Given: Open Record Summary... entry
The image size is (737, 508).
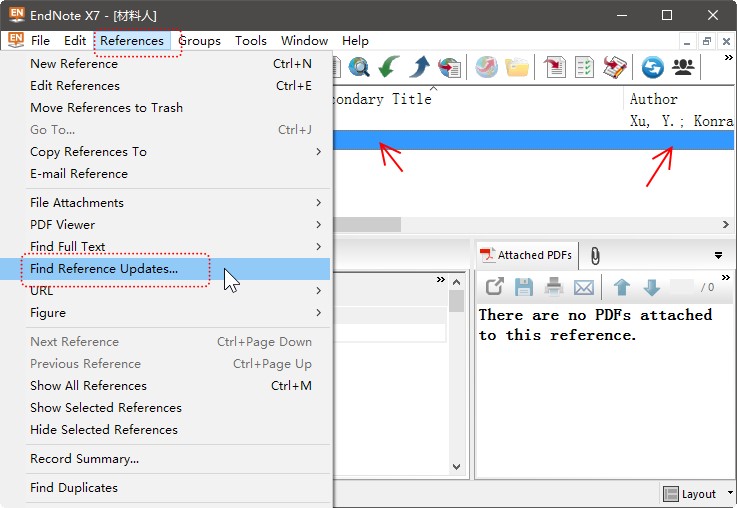Looking at the screenshot, I should 166,459.
